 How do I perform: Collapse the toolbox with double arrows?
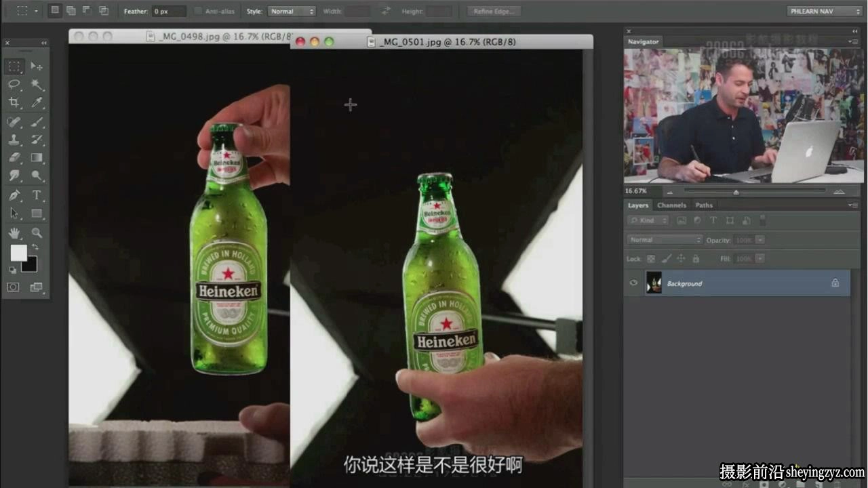pyautogui.click(x=43, y=43)
